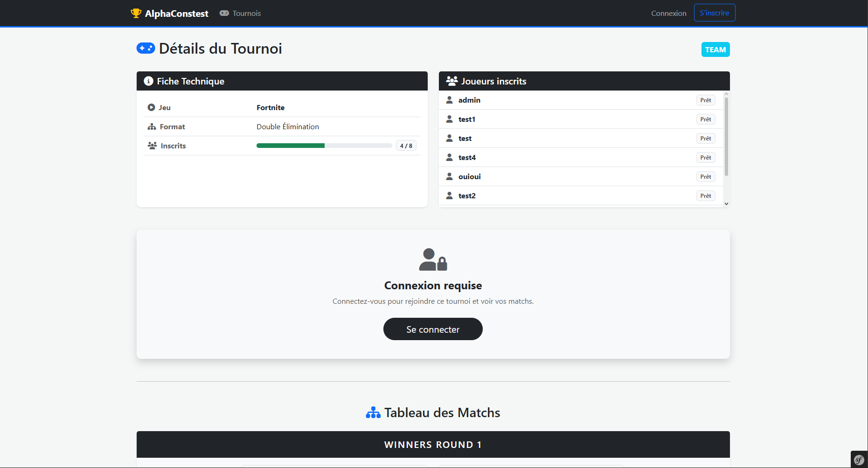Click the player list scrollbar thumb
The image size is (868, 468).
pos(726,136)
